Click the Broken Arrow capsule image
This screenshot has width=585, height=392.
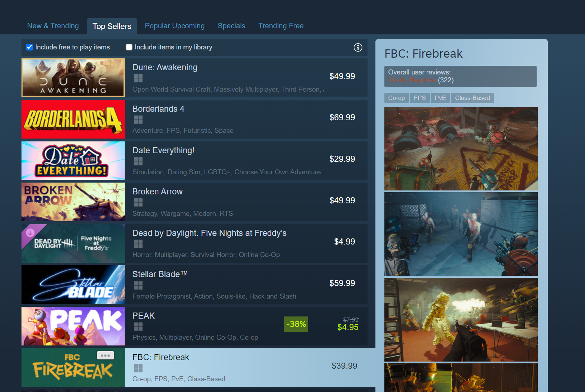coord(73,202)
